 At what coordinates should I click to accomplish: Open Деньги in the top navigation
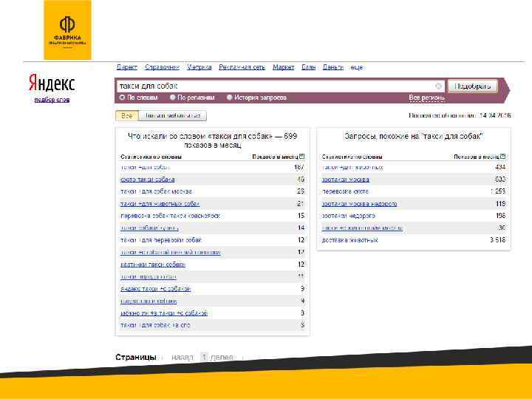332,67
